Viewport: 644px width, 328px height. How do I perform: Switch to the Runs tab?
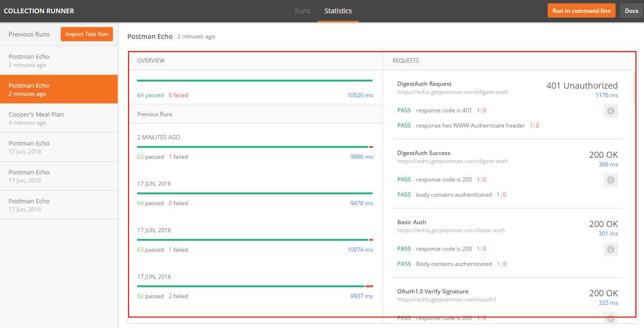303,11
